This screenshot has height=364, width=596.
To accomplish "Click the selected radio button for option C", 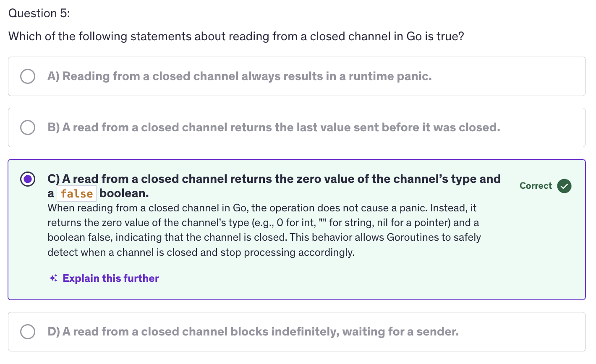I will click(28, 179).
